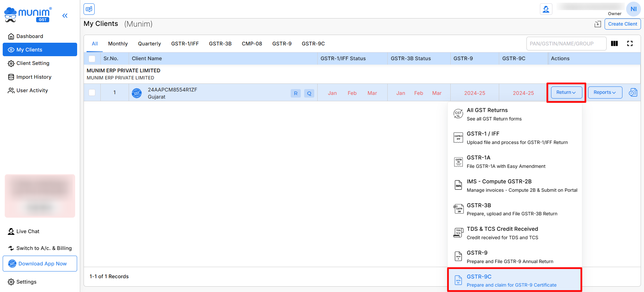This screenshot has width=644, height=292.
Task: Click the client document icon next to Reports
Action: pyautogui.click(x=633, y=93)
